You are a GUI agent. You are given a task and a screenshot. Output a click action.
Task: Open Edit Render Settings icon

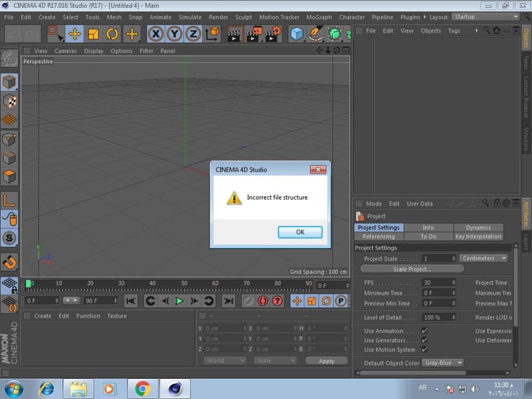coord(272,34)
